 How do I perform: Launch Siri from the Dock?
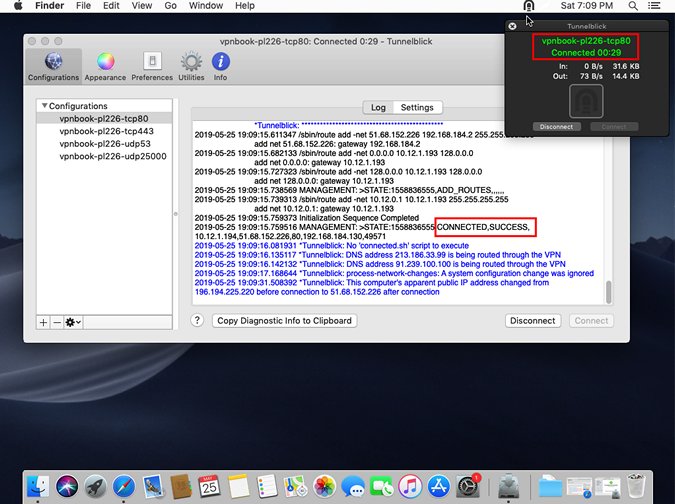tap(67, 487)
